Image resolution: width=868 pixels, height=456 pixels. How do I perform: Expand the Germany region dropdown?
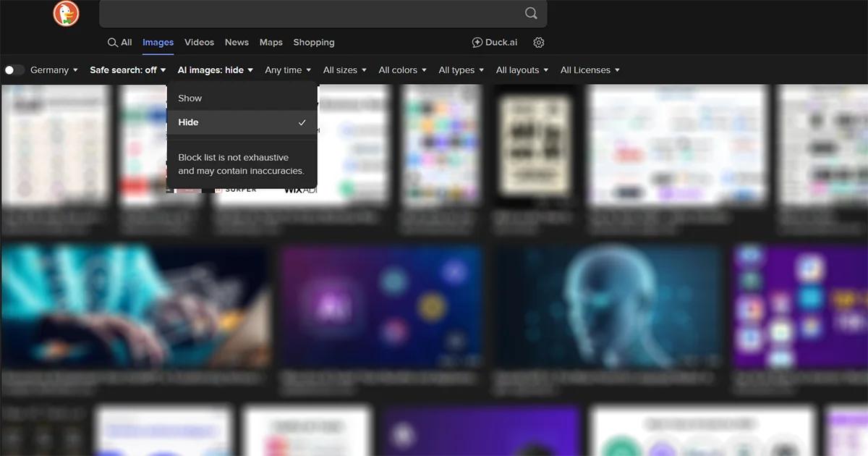tap(54, 70)
